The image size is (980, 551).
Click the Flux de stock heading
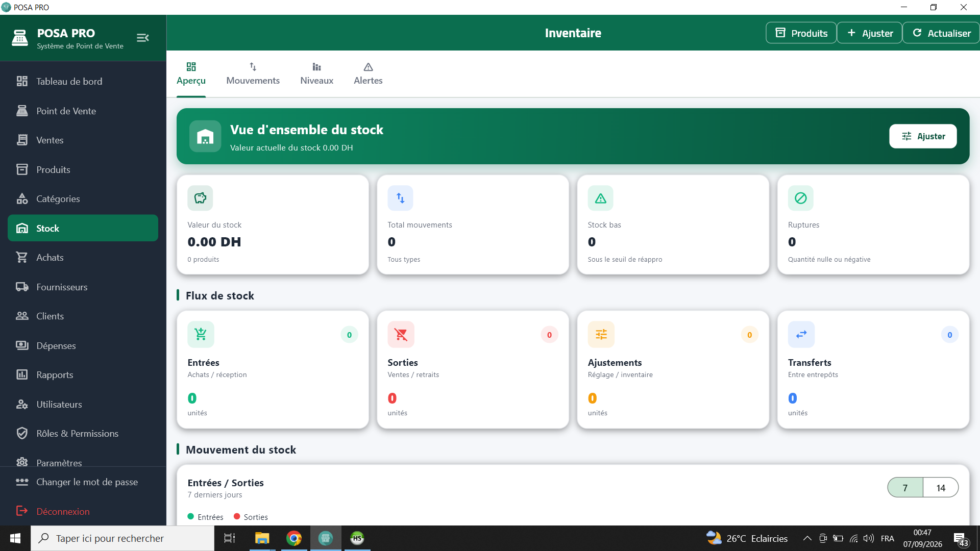(220, 295)
